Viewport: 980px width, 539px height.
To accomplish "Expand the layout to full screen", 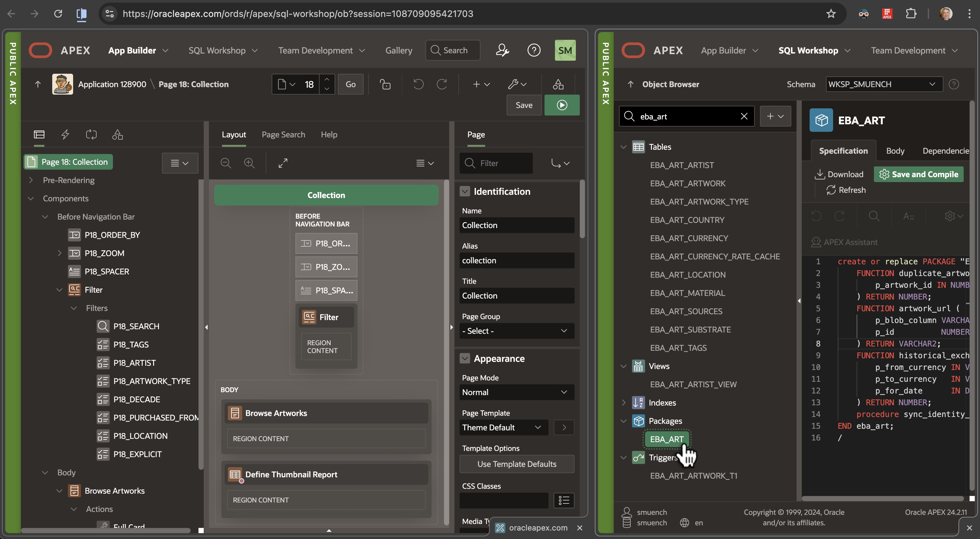I will pyautogui.click(x=283, y=163).
